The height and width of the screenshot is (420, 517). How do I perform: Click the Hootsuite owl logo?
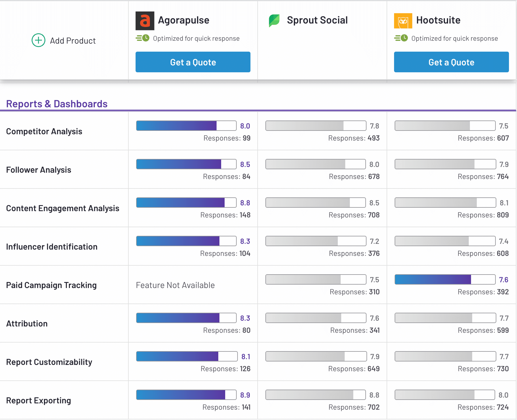coord(403,21)
